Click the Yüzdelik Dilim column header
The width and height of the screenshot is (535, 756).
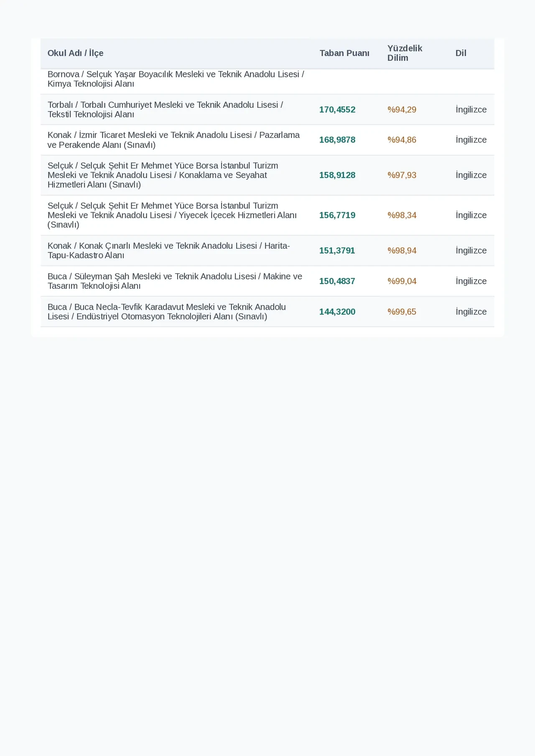point(405,53)
